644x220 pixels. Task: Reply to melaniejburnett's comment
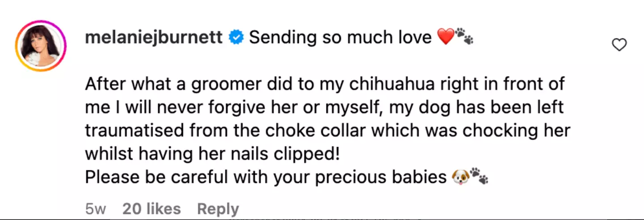pos(218,209)
